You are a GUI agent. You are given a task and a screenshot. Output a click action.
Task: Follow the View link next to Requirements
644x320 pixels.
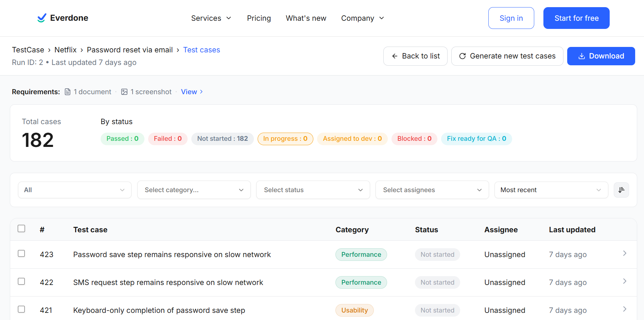coord(189,91)
